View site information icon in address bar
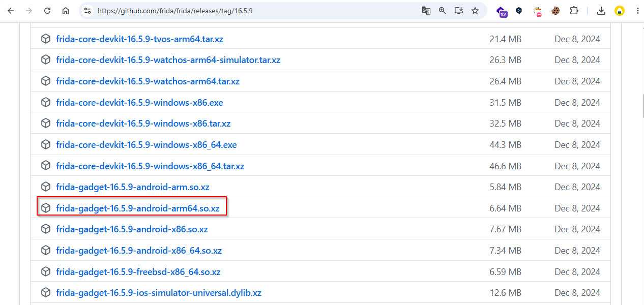644x305 pixels. [x=87, y=11]
